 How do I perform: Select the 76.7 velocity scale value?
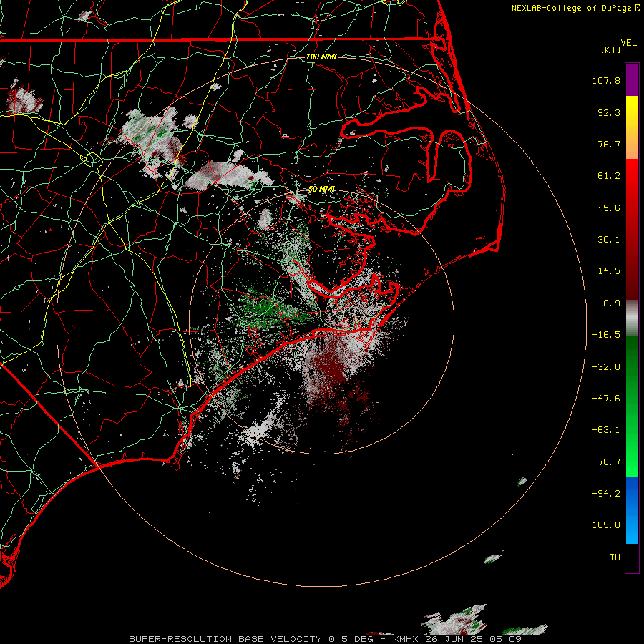click(609, 144)
